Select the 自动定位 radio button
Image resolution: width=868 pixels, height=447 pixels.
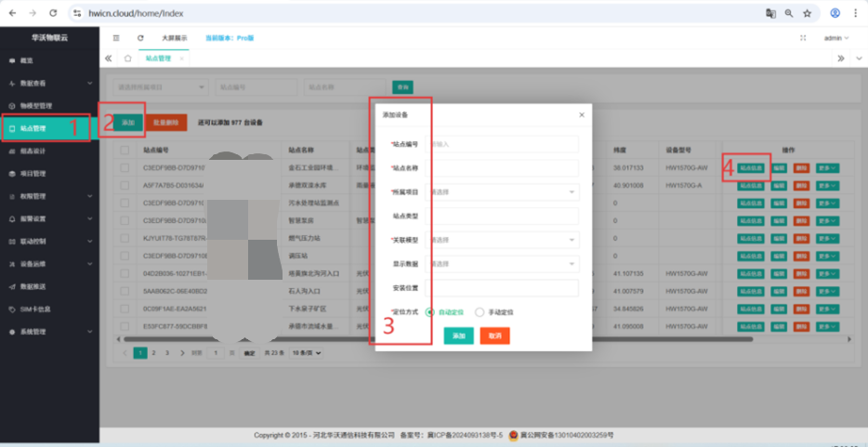[430, 312]
